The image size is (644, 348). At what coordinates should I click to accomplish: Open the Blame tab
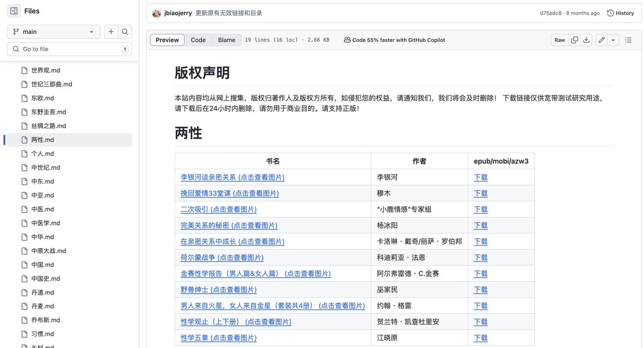tap(226, 39)
